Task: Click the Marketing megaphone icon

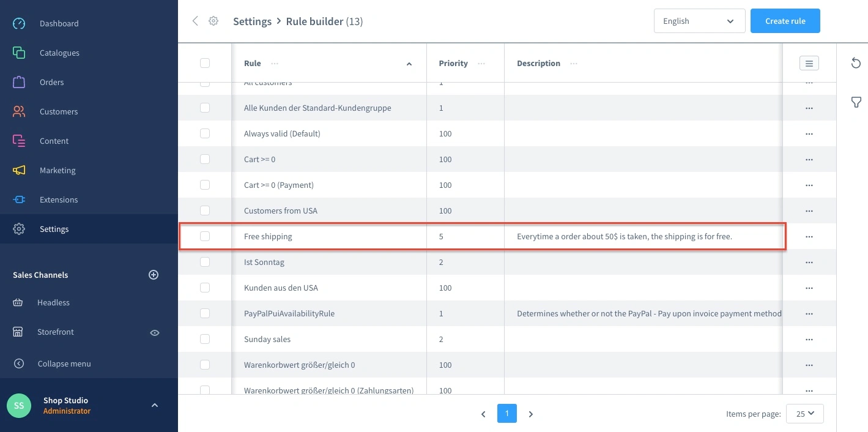Action: (19, 170)
